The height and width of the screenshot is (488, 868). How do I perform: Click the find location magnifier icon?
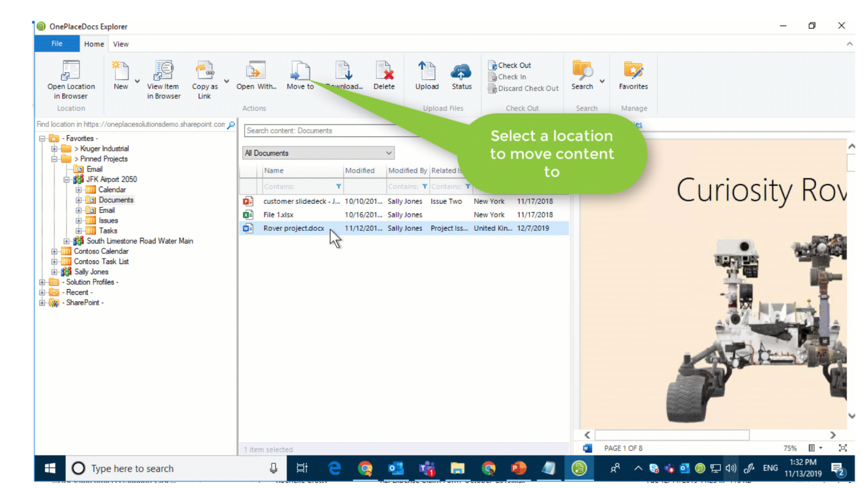click(231, 125)
